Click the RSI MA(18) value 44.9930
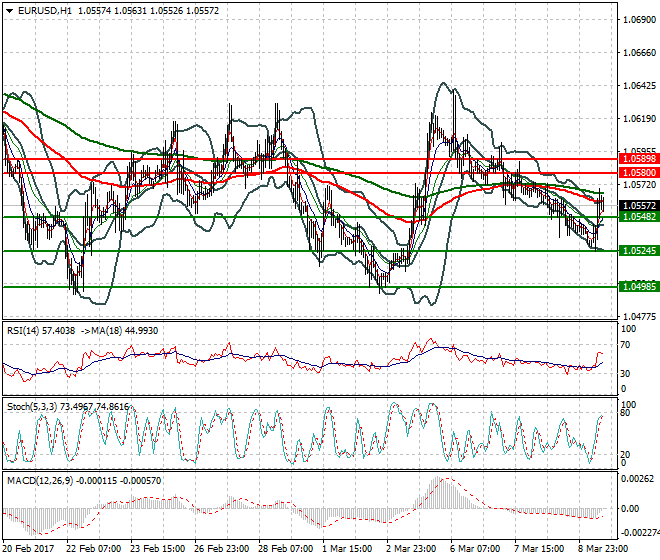The height and width of the screenshot is (560, 660). 141,331
